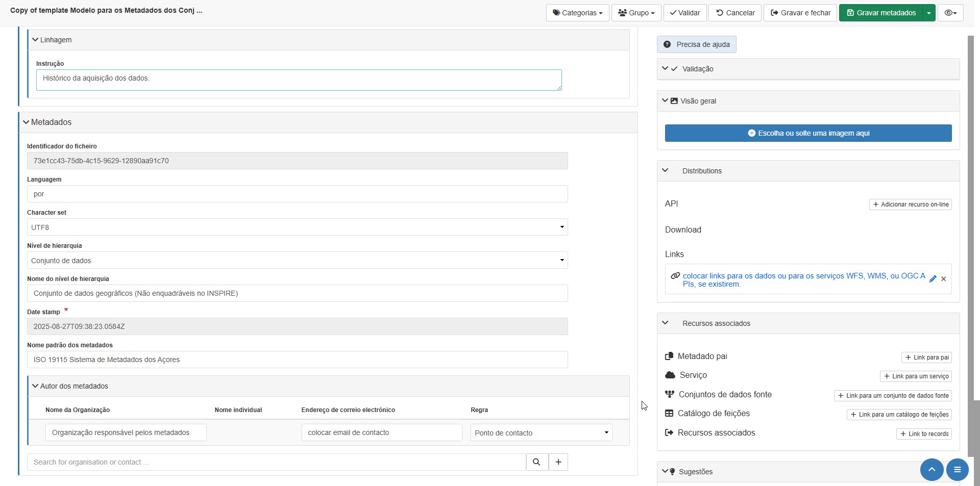The height and width of the screenshot is (486, 980).
Task: Click the Languagem input field
Action: pos(297,194)
